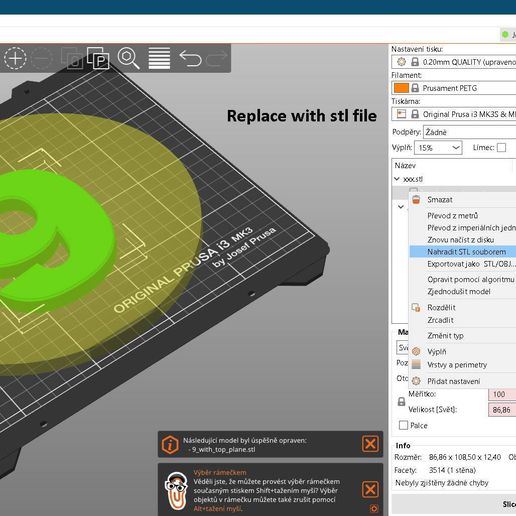The width and height of the screenshot is (516, 516).
Task: Click the Měřítko scale field showing 100
Action: pos(502,394)
